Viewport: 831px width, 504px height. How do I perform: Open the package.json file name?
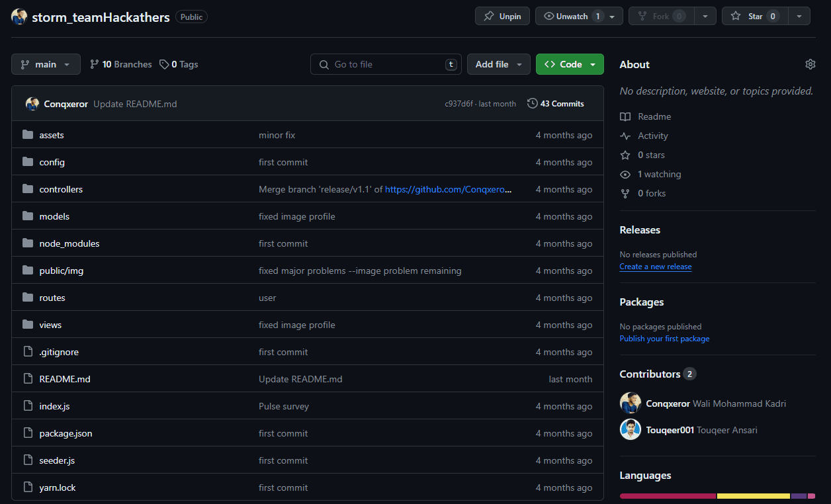point(66,433)
